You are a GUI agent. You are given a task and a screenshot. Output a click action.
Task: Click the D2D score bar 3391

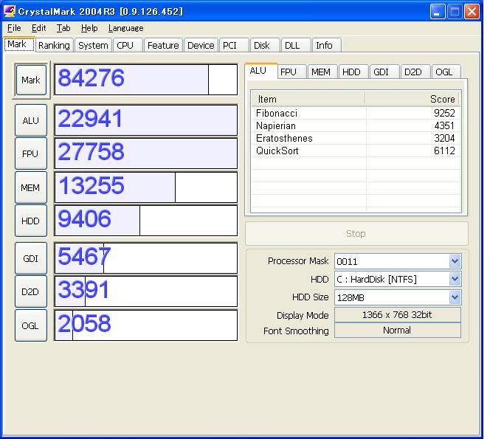coord(146,291)
